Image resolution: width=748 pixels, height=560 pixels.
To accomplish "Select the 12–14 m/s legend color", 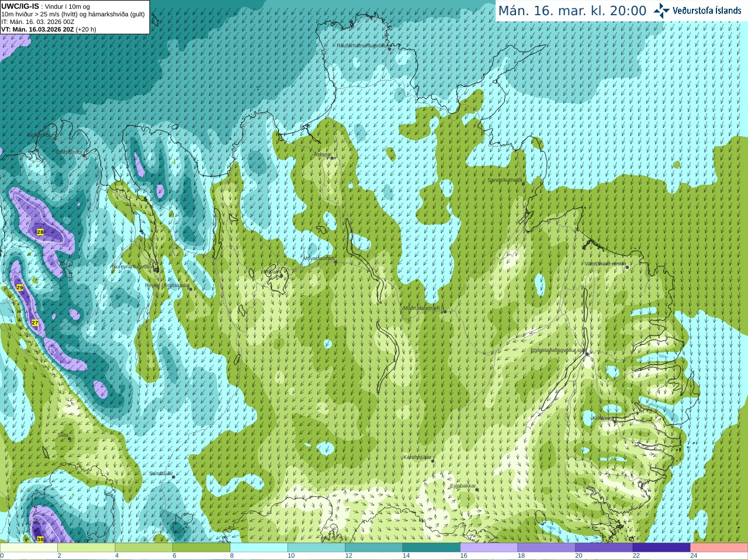I will tap(374, 548).
